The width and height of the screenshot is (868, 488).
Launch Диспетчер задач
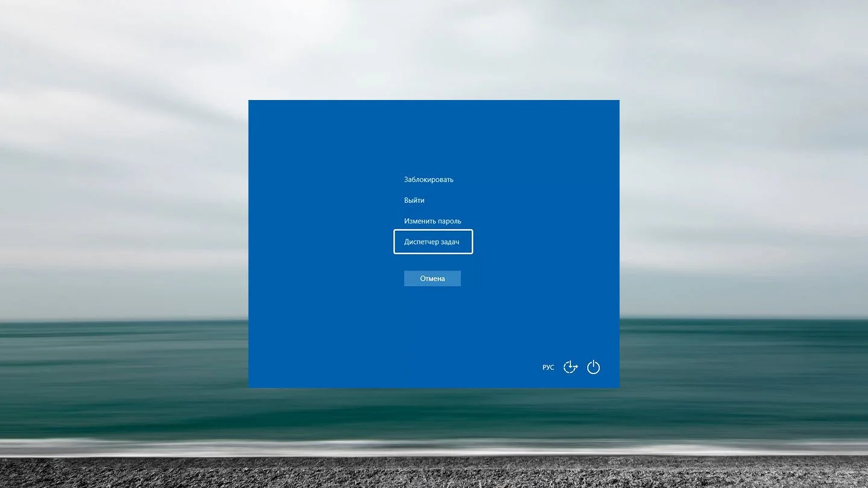[x=433, y=242]
